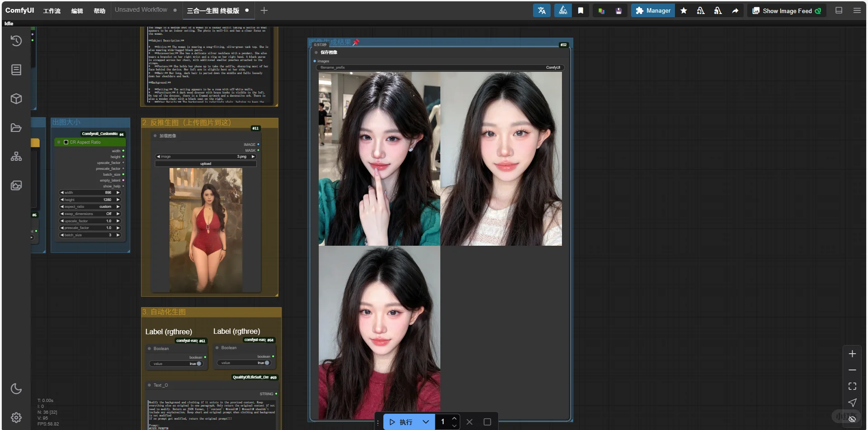Click the floppy disk save icon
The height and width of the screenshot is (430, 868).
tap(618, 11)
